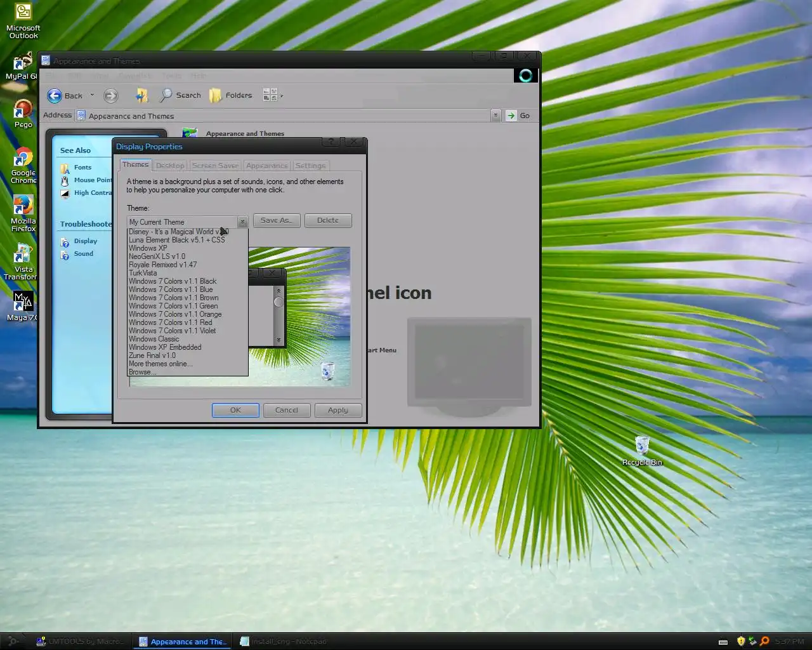The height and width of the screenshot is (650, 812).
Task: Open the Screen Saver tab
Action: (x=215, y=166)
